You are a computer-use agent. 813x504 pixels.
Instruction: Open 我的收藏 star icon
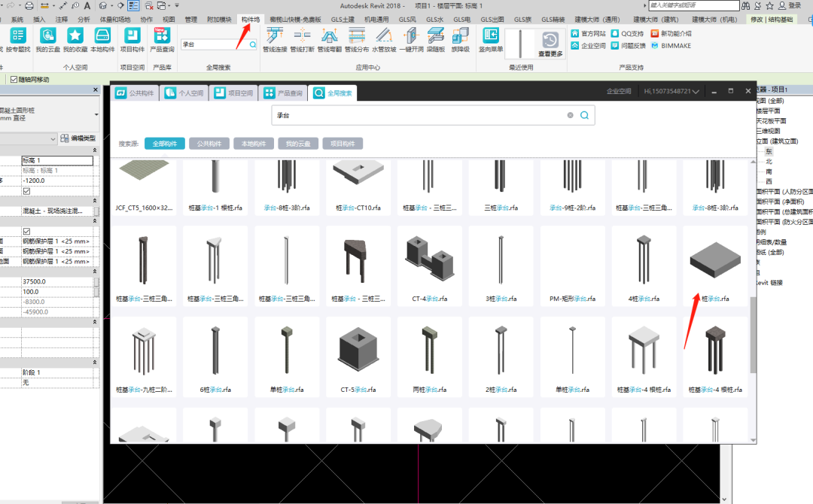pyautogui.click(x=75, y=40)
